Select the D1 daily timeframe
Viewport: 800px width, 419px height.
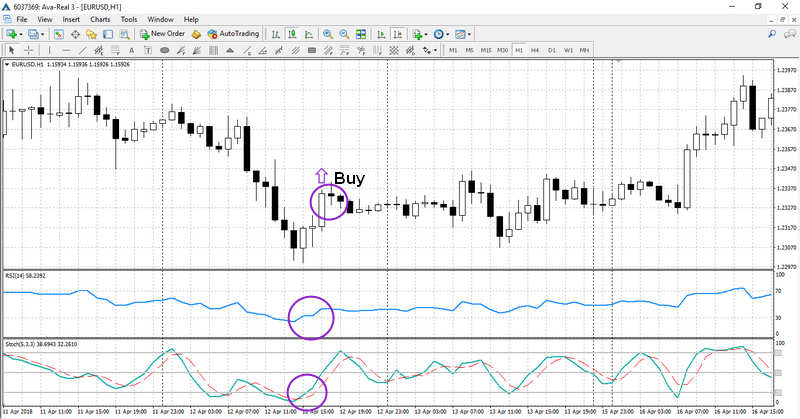pyautogui.click(x=552, y=49)
